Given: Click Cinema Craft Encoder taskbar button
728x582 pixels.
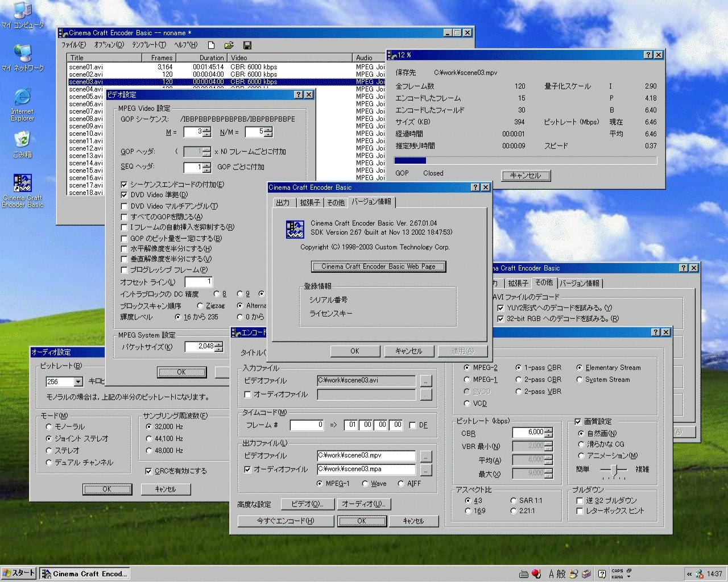Looking at the screenshot, I should tap(85, 573).
